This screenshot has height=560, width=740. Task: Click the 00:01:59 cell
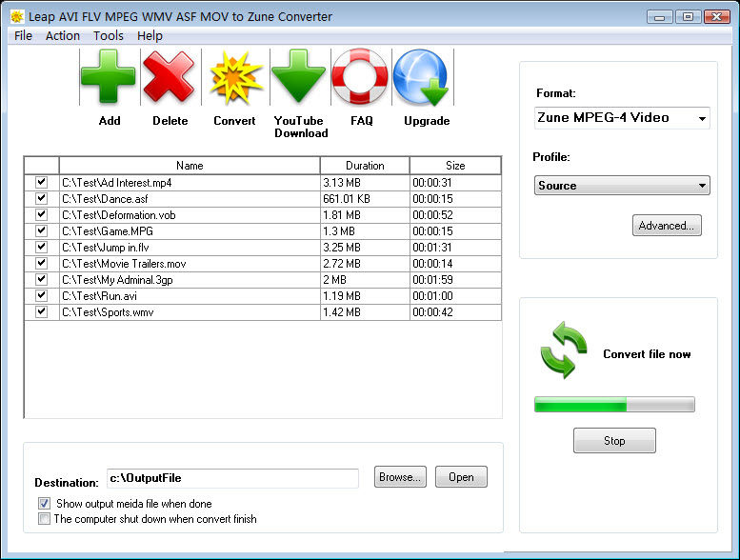pyautogui.click(x=455, y=280)
